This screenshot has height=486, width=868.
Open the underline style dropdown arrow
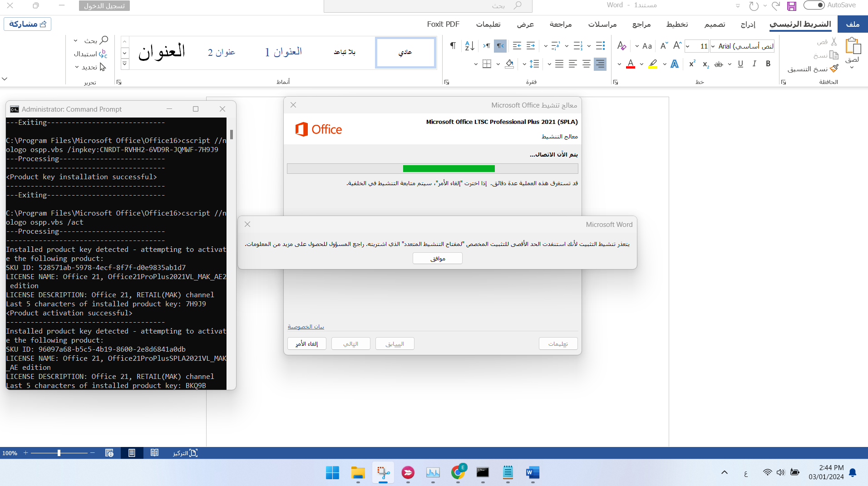point(730,64)
